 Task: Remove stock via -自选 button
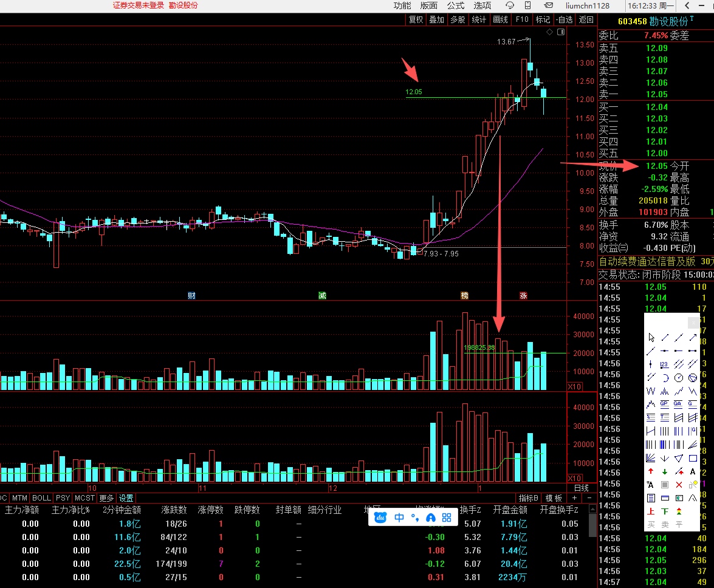[564, 19]
